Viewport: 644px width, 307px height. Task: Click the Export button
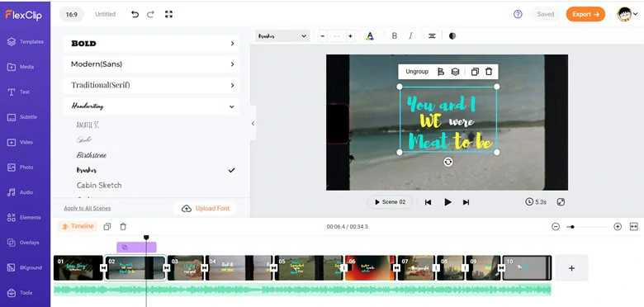click(585, 14)
